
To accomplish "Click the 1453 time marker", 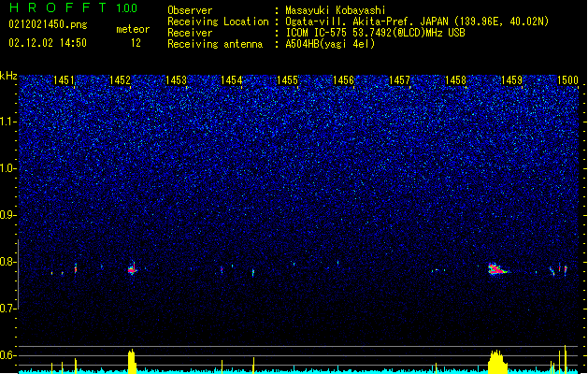I will click(176, 80).
